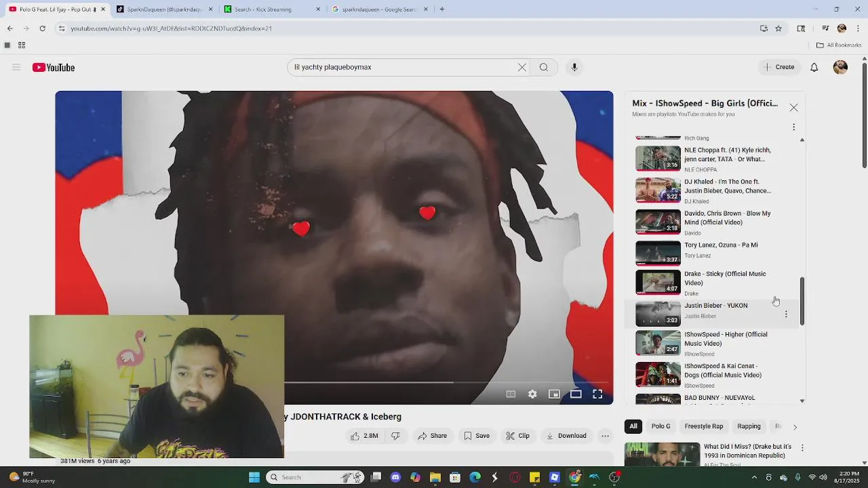Screen dimensions: 868x488
Task: Select the Rapping filter chip
Action: (749, 426)
